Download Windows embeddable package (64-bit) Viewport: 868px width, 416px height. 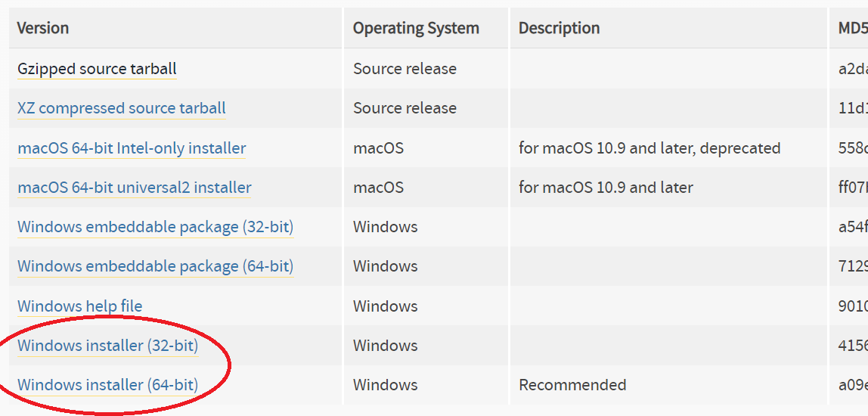(x=156, y=266)
